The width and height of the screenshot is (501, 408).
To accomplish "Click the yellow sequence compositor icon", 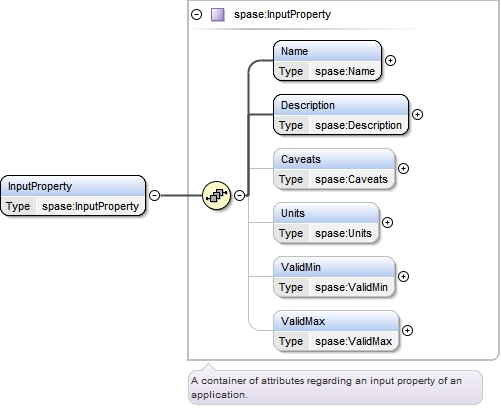I will tap(217, 195).
